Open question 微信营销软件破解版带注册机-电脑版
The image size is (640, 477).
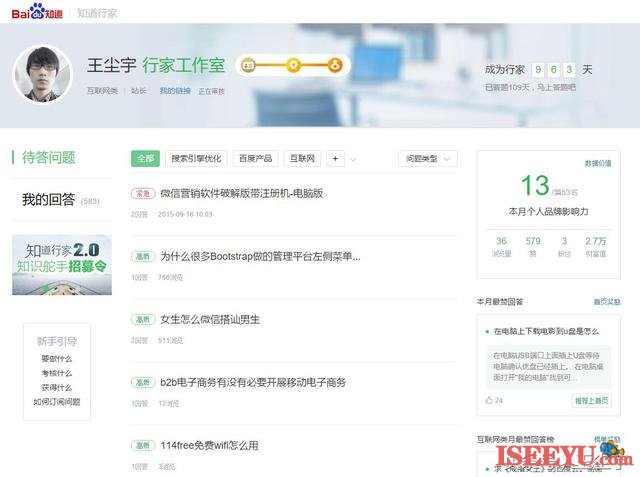tap(242, 193)
